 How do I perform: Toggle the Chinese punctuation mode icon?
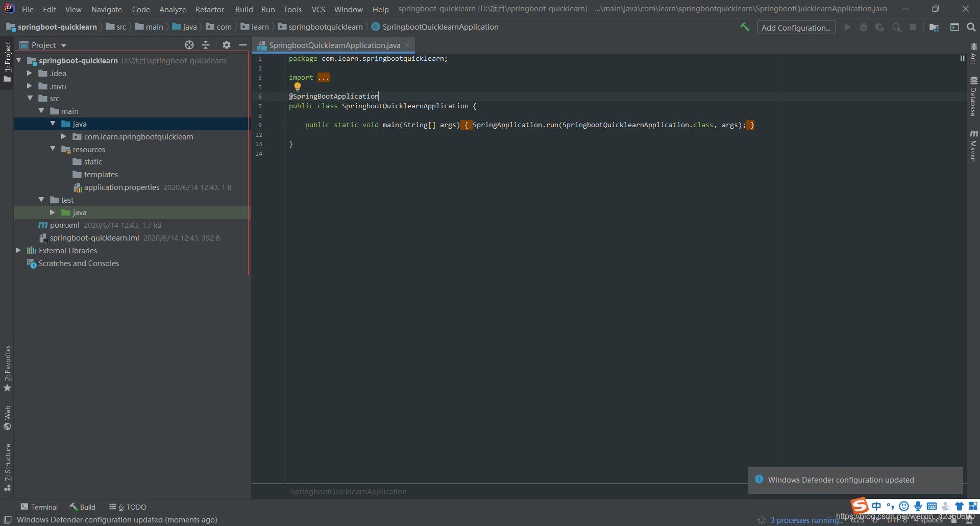pos(890,506)
